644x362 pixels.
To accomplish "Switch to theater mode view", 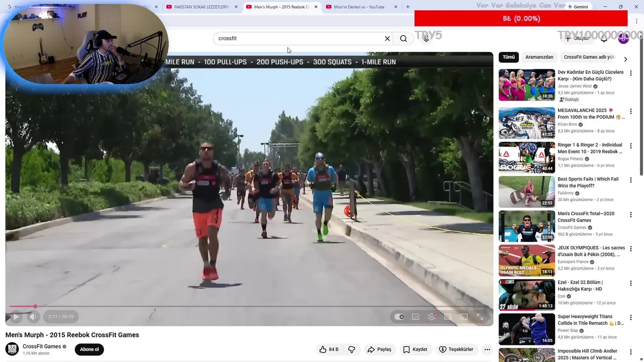I will click(448, 317).
